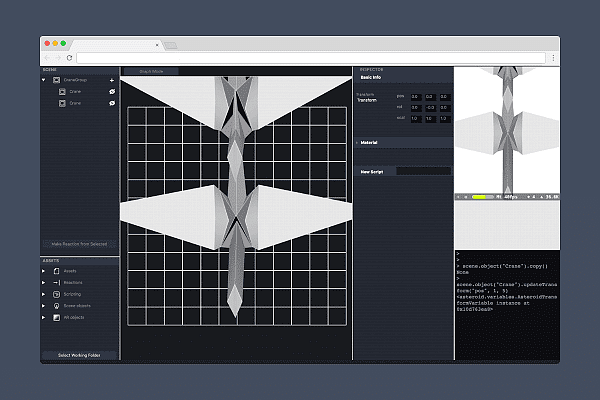Click the Assets folder document icon
This screenshot has width=600, height=400.
click(x=56, y=271)
